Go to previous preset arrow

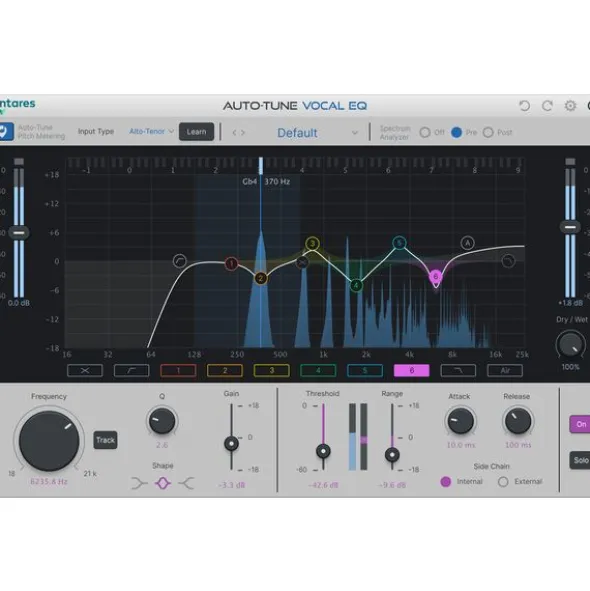click(234, 133)
